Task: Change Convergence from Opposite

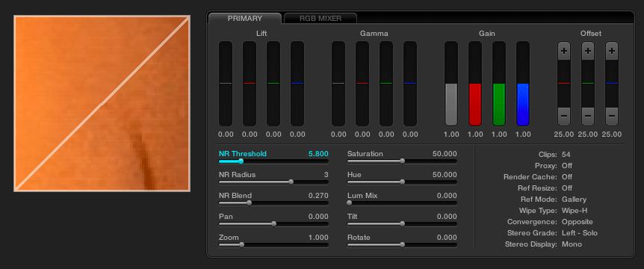Action: point(577,222)
